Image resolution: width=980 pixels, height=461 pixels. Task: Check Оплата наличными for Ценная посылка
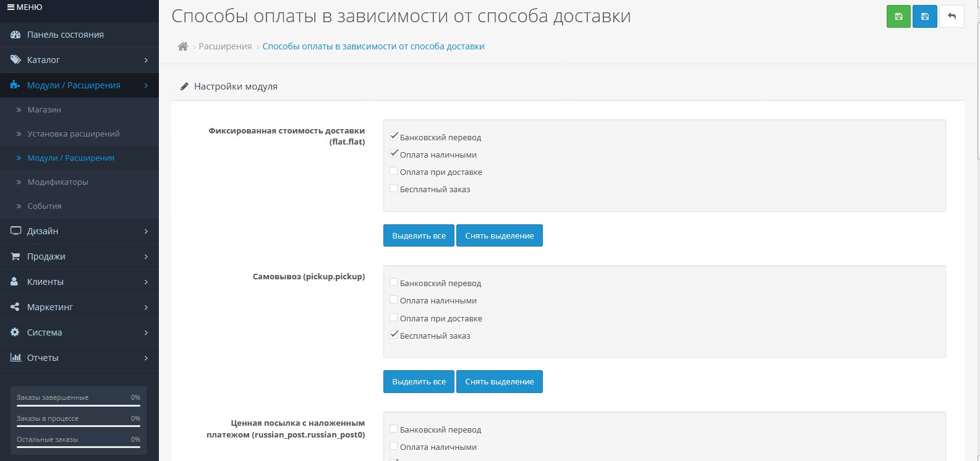(x=393, y=446)
